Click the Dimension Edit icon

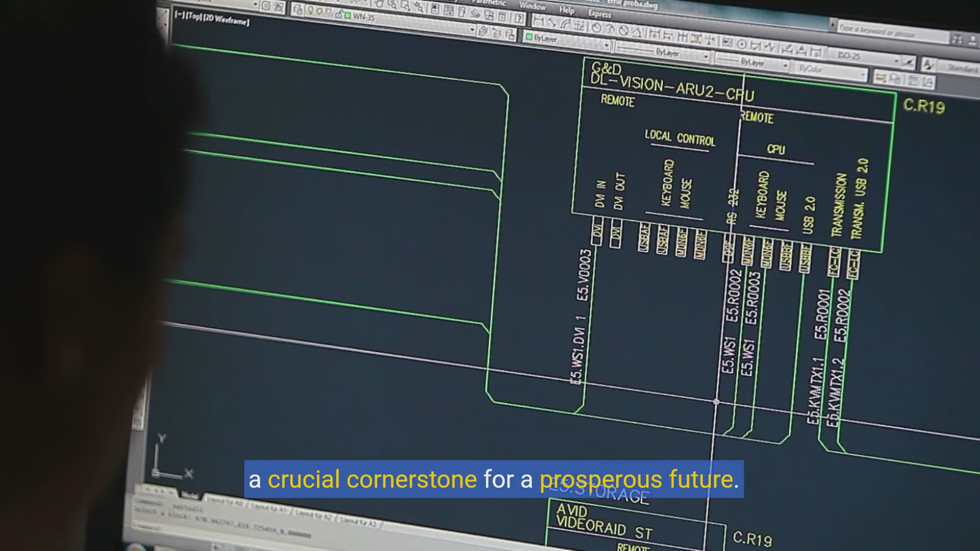click(788, 48)
